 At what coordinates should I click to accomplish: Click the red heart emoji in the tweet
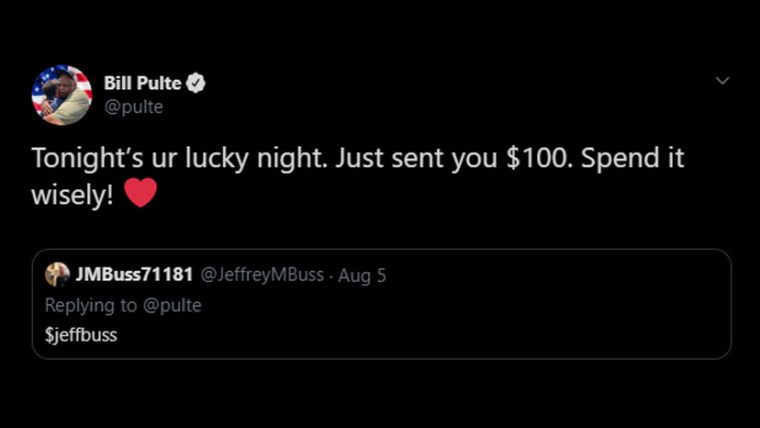click(141, 193)
